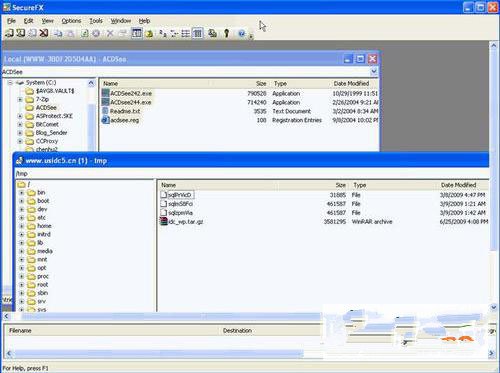Select the ACDSee folder in Local tree
The image size is (500, 373).
(46, 108)
